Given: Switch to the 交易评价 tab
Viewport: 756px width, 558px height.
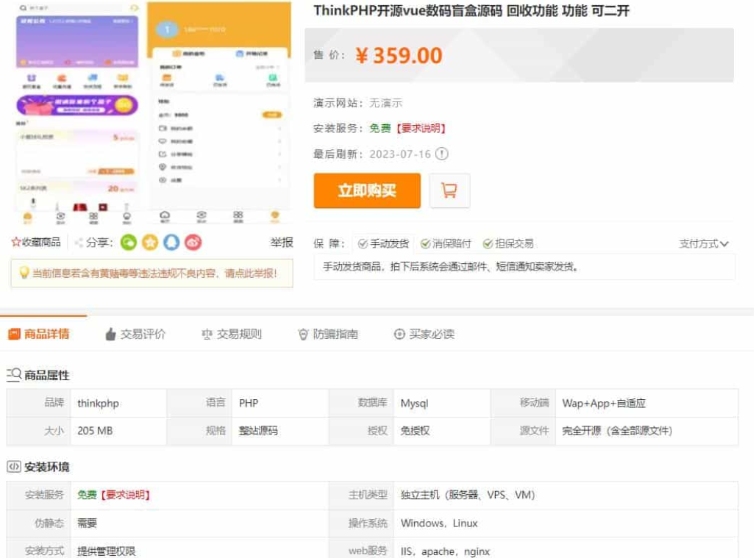Looking at the screenshot, I should (135, 334).
